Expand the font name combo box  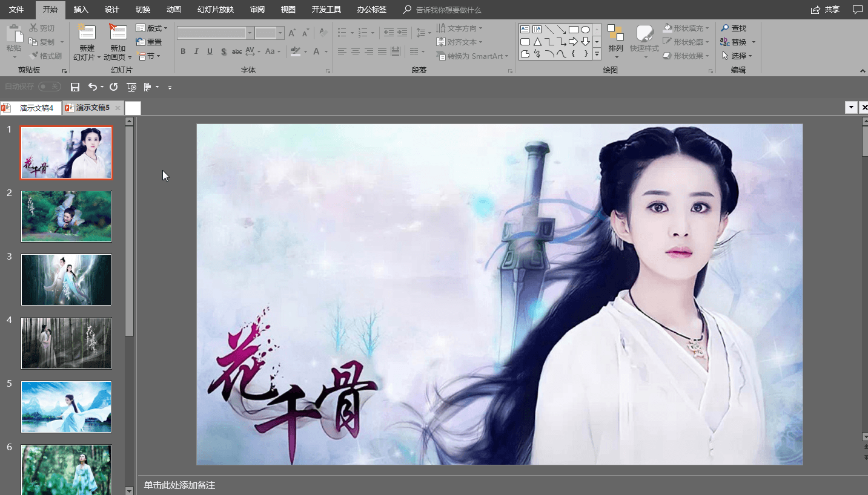[250, 33]
